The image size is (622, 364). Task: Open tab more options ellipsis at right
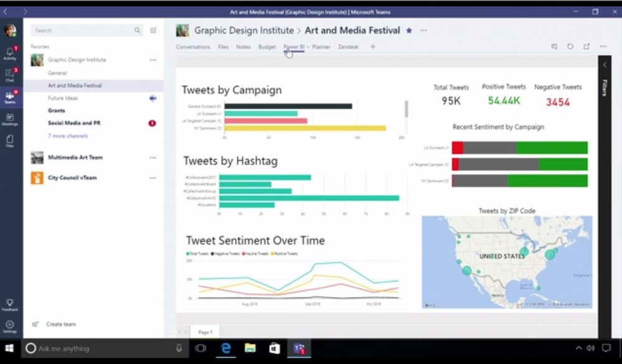coord(603,47)
